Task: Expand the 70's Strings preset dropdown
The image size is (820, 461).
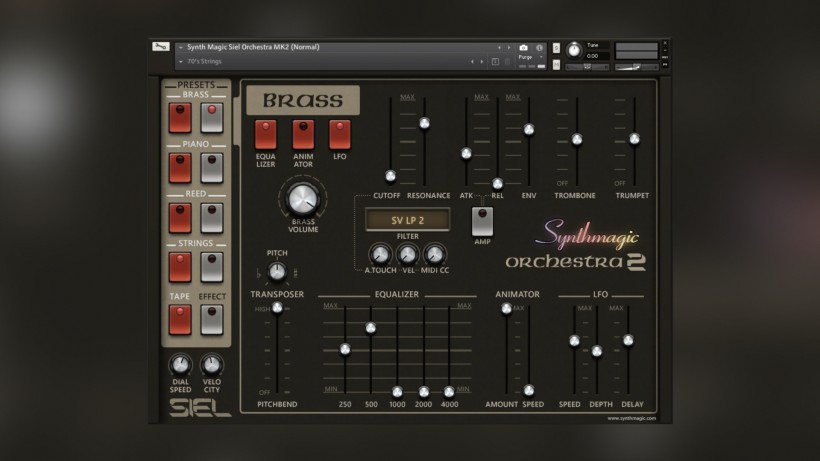Action: pyautogui.click(x=181, y=61)
